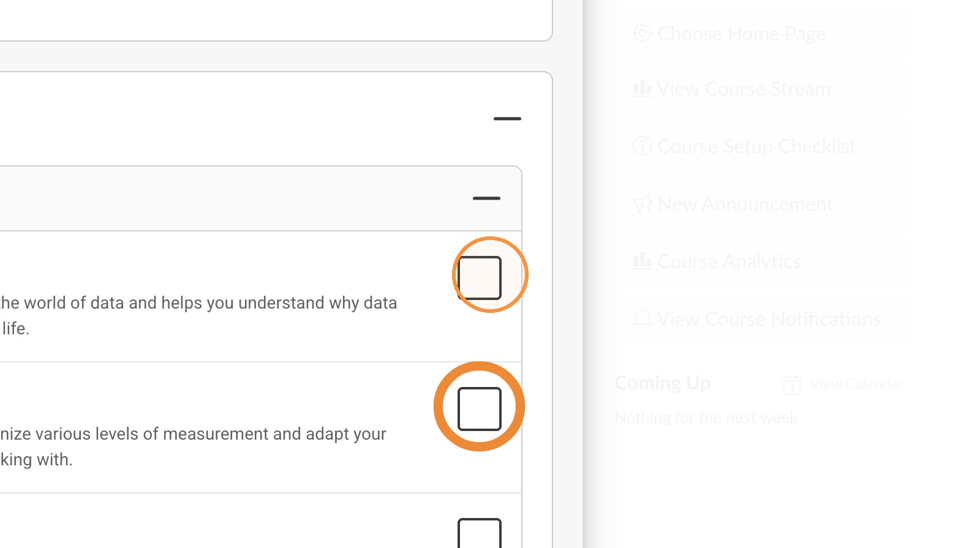Click the target icon beside Choose Home Page

(x=642, y=33)
